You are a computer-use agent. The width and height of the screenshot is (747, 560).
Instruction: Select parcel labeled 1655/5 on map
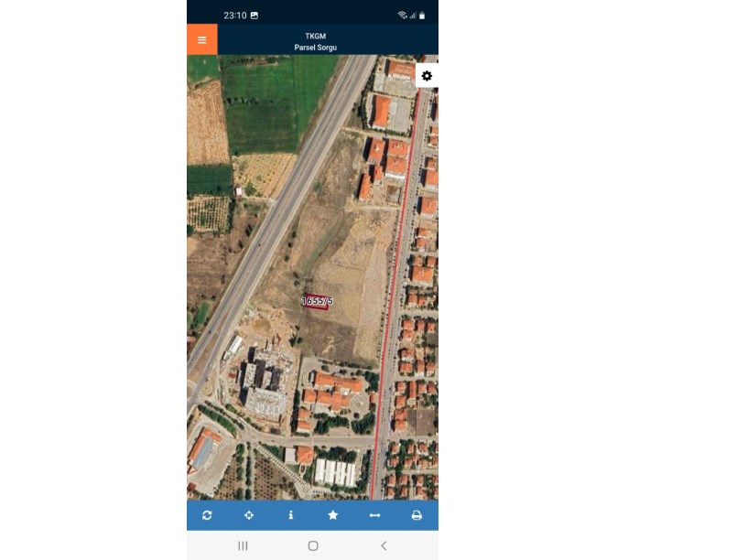(317, 301)
